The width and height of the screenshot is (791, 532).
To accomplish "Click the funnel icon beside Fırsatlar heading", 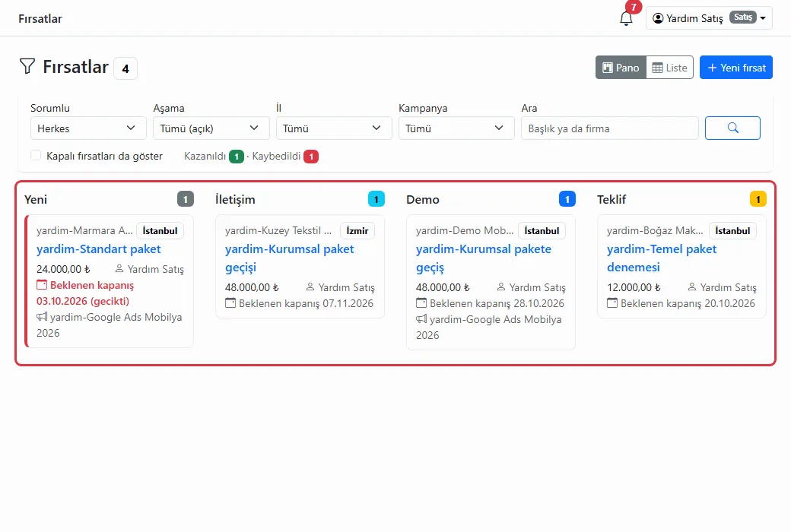I will pyautogui.click(x=27, y=66).
